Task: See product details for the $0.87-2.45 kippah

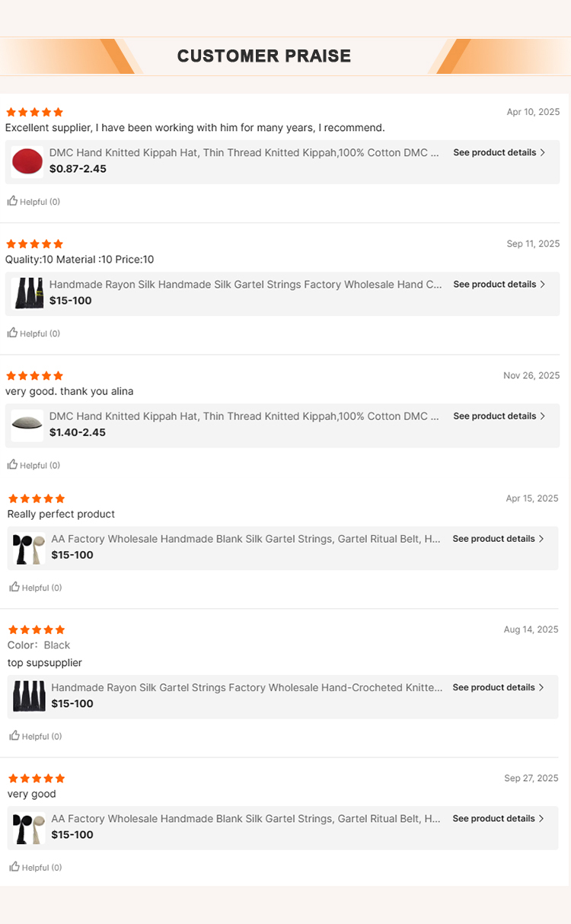Action: 499,153
